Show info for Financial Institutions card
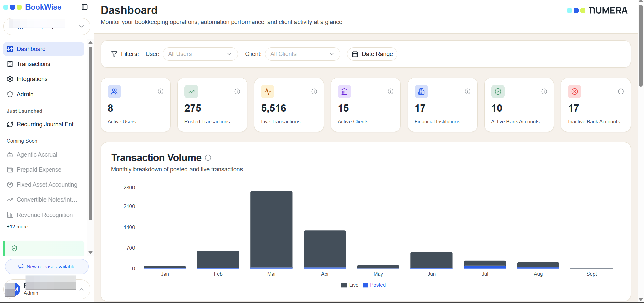The image size is (644, 303). click(x=468, y=92)
